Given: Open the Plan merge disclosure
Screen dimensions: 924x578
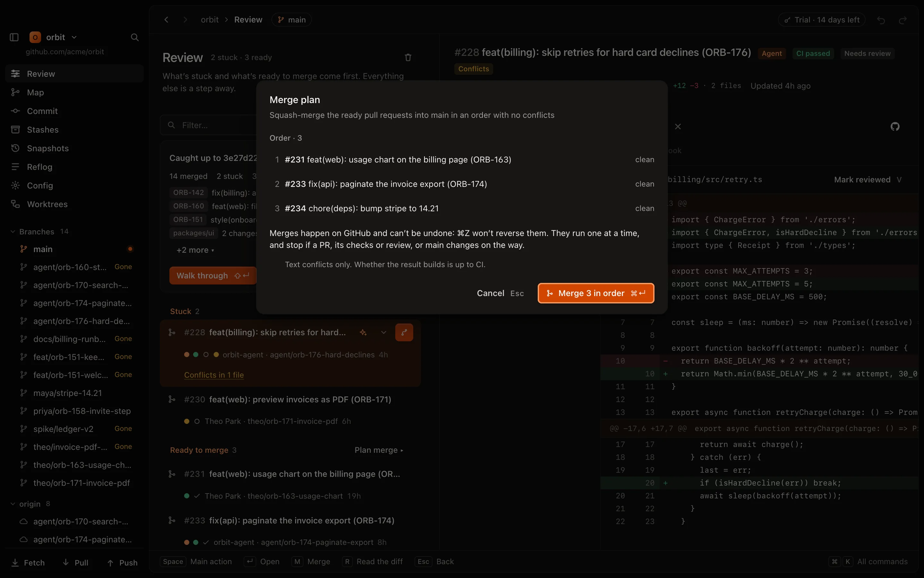Looking at the screenshot, I should 379,450.
